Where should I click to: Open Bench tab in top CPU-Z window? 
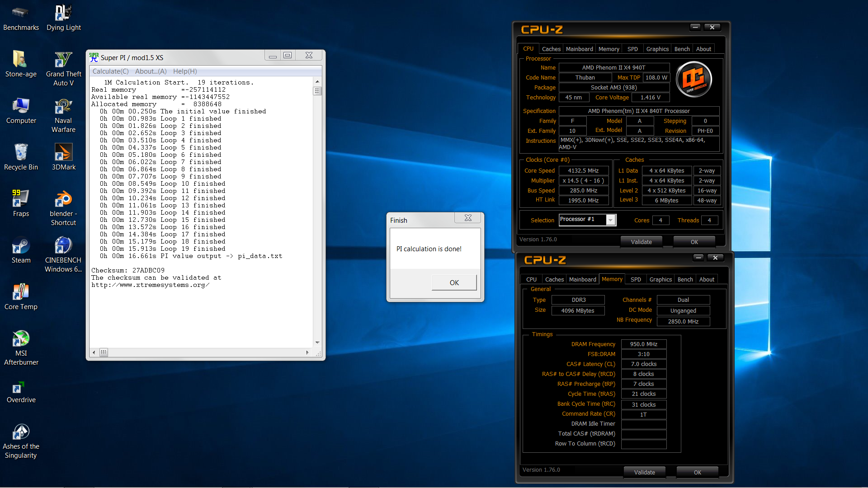tap(682, 49)
